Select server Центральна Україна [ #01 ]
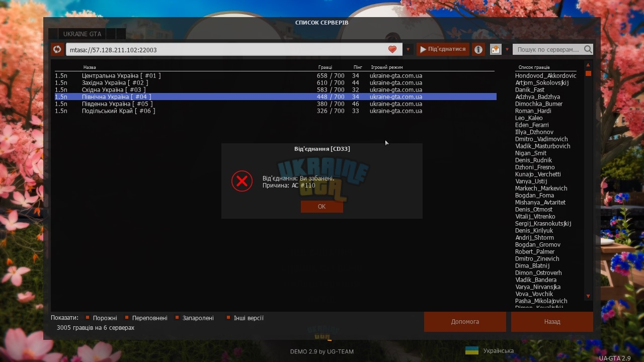Viewport: 644px width, 362px height. pos(275,76)
